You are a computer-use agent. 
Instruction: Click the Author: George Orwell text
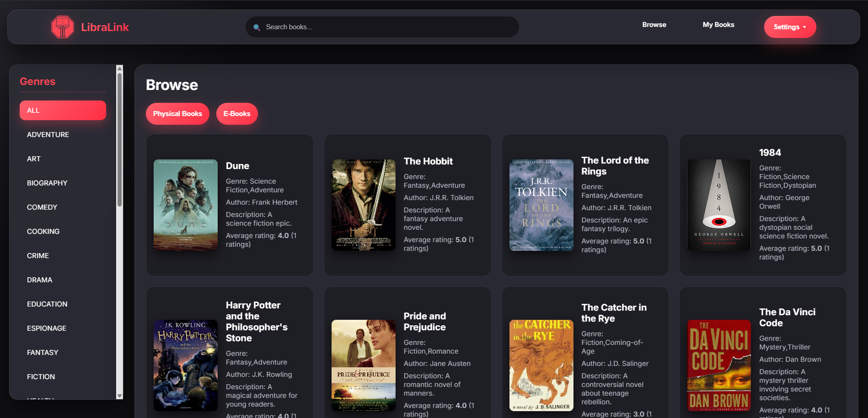pos(784,202)
